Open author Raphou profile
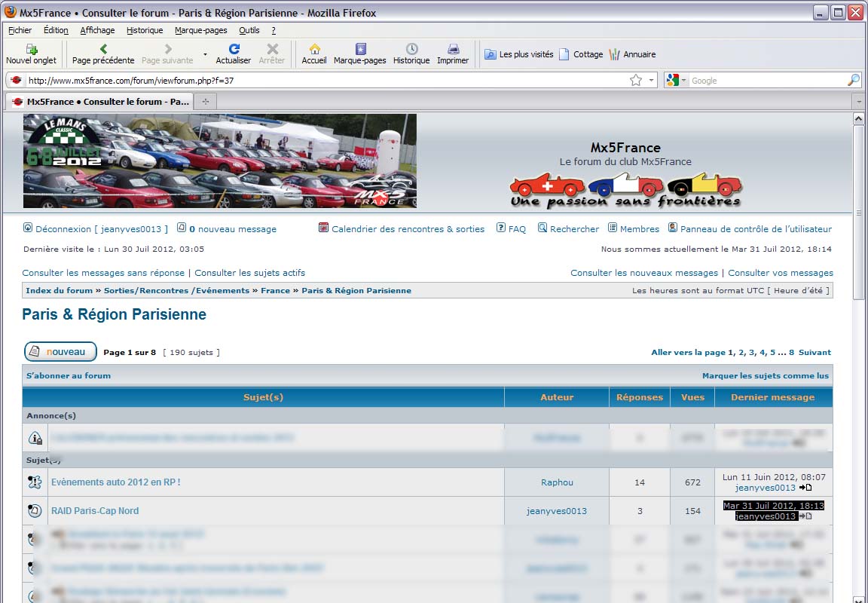868x603 pixels. click(x=557, y=482)
